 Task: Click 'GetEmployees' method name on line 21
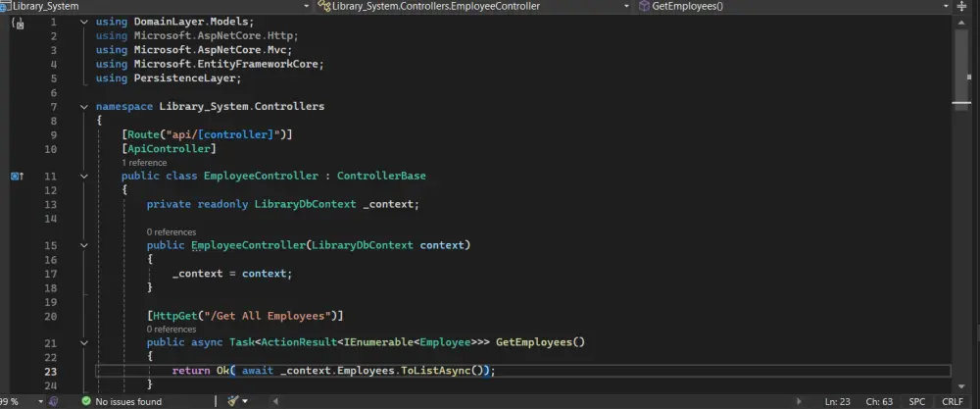tap(534, 342)
